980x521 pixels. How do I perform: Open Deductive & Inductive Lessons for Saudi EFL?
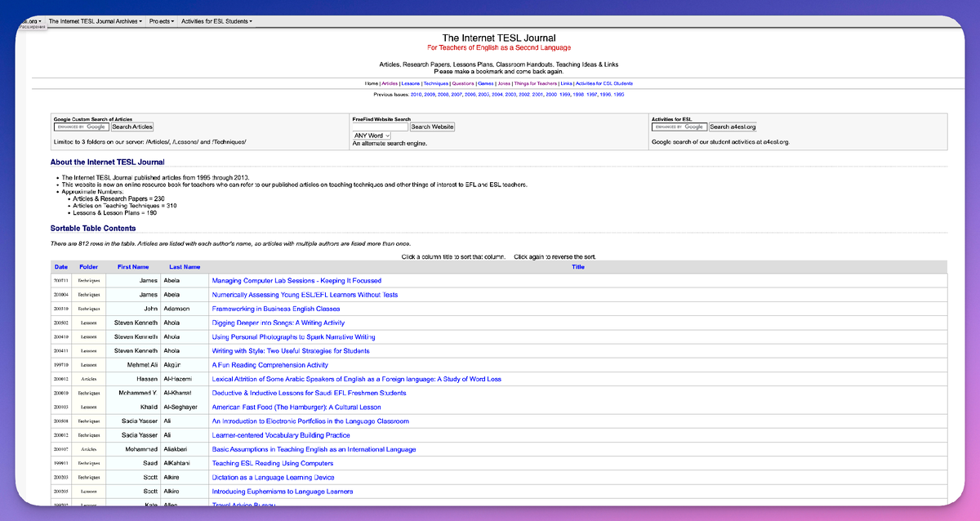(309, 393)
